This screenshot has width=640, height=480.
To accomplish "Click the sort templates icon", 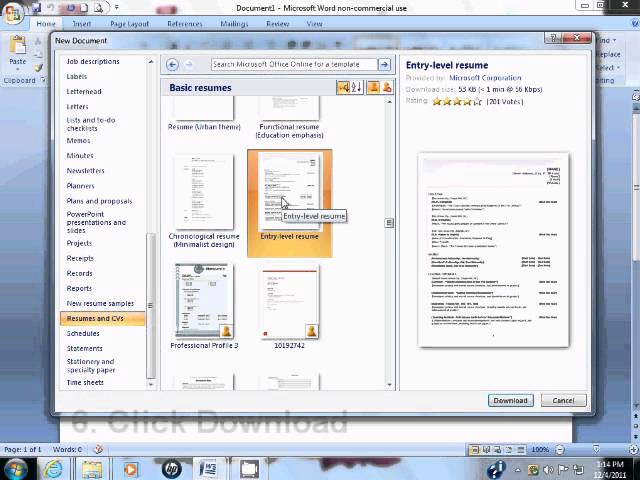I will tap(345, 88).
